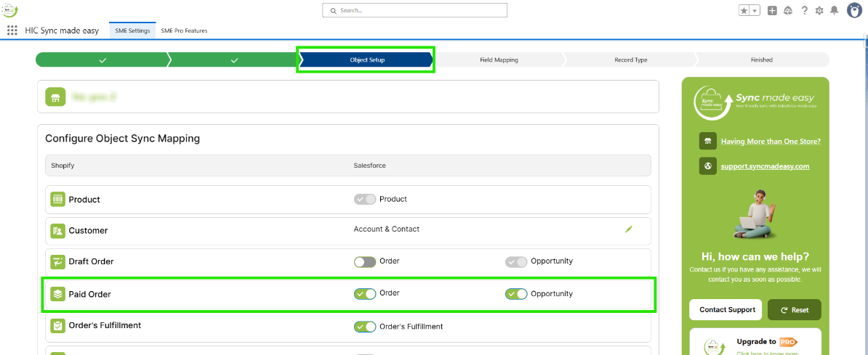Open the support.syncmadeeasy.com link

point(765,166)
